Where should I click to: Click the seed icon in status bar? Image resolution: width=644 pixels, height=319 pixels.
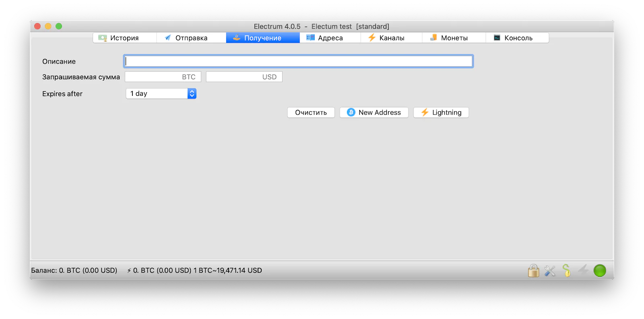(566, 271)
